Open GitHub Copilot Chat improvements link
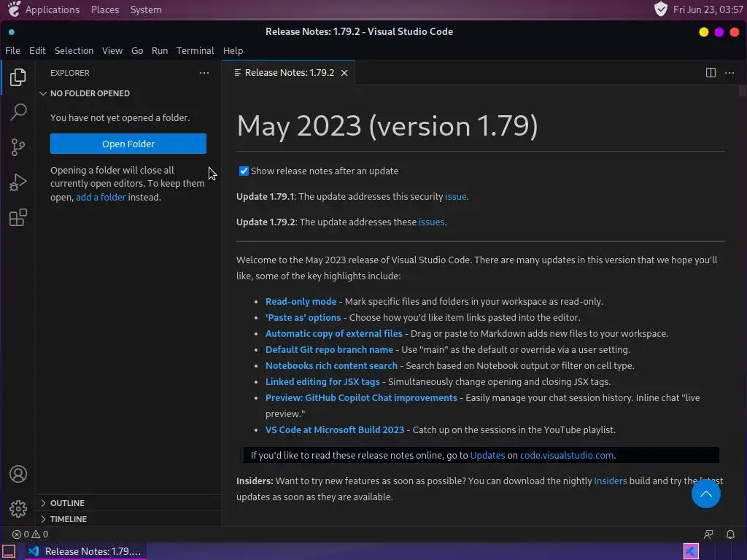 tap(361, 397)
